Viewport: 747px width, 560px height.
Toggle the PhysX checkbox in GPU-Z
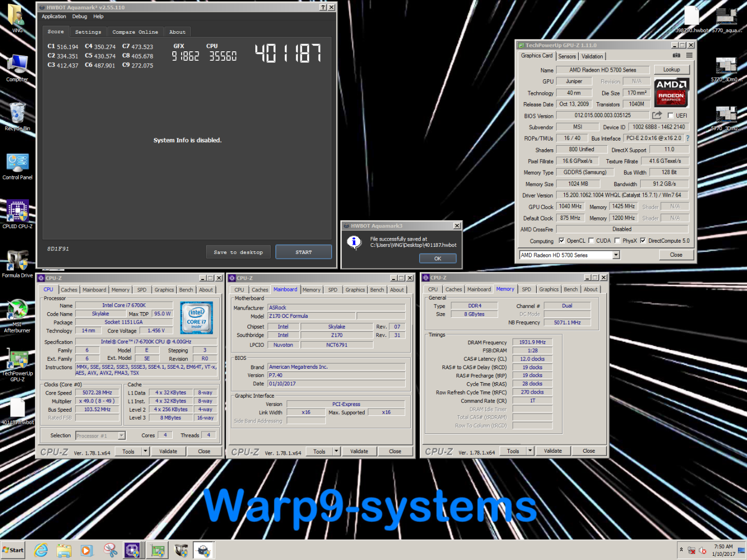[617, 241]
